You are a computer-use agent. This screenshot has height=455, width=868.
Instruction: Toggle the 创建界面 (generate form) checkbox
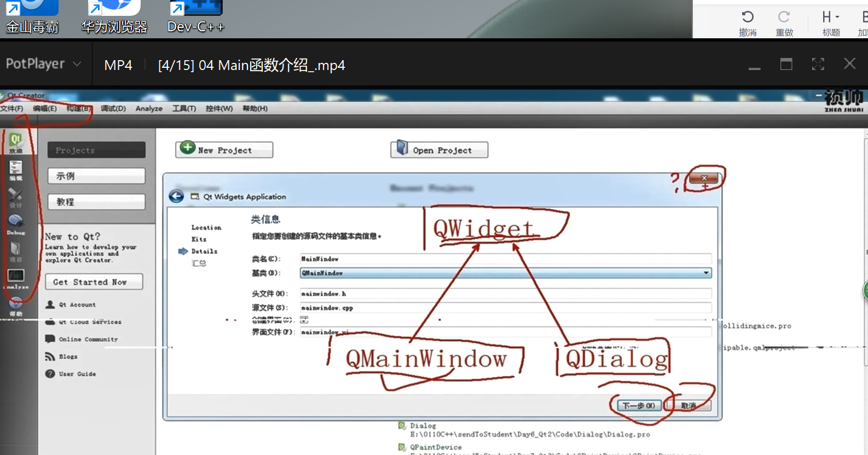304,319
